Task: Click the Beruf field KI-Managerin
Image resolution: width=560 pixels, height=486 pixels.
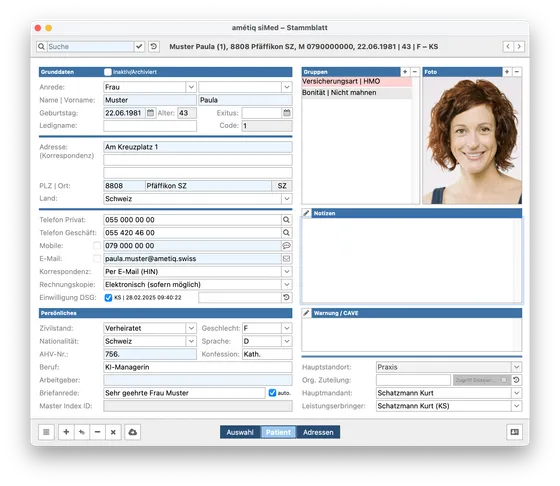Action: [198, 367]
